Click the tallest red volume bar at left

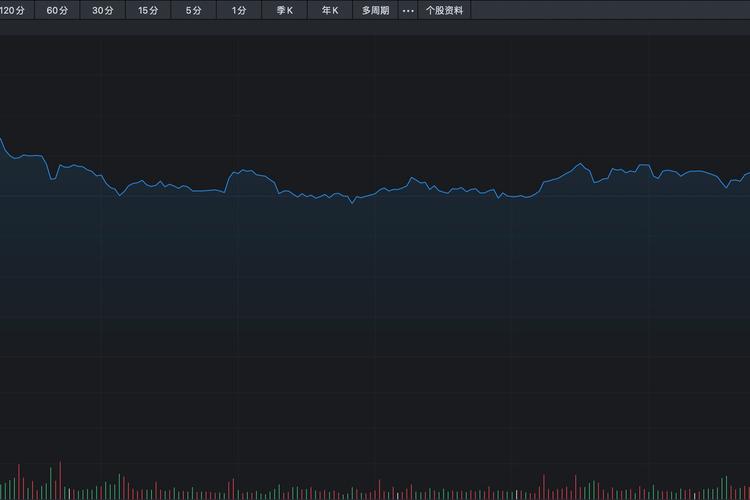60,480
